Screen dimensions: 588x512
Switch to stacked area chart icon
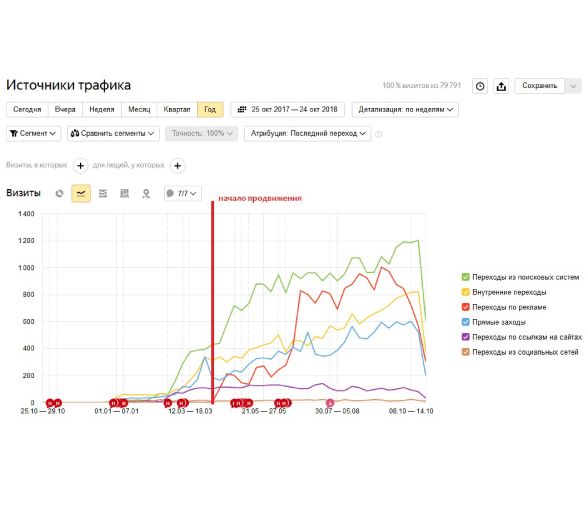102,194
